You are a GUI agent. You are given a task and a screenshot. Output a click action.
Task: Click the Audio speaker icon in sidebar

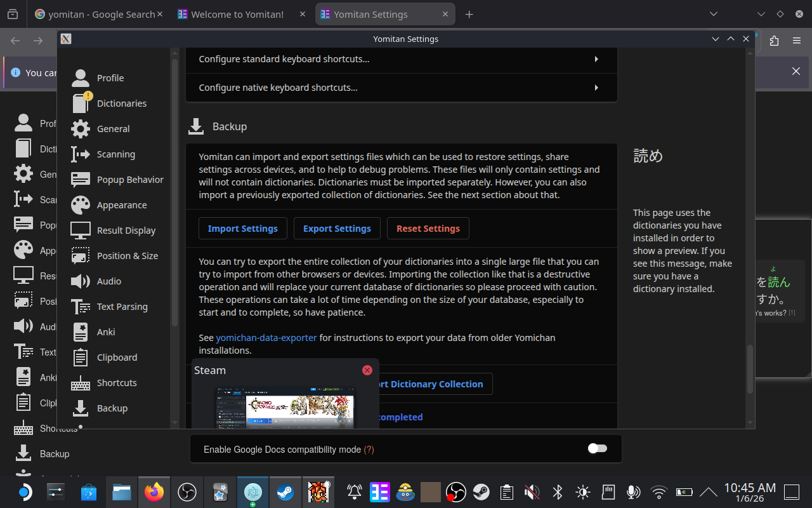81,281
